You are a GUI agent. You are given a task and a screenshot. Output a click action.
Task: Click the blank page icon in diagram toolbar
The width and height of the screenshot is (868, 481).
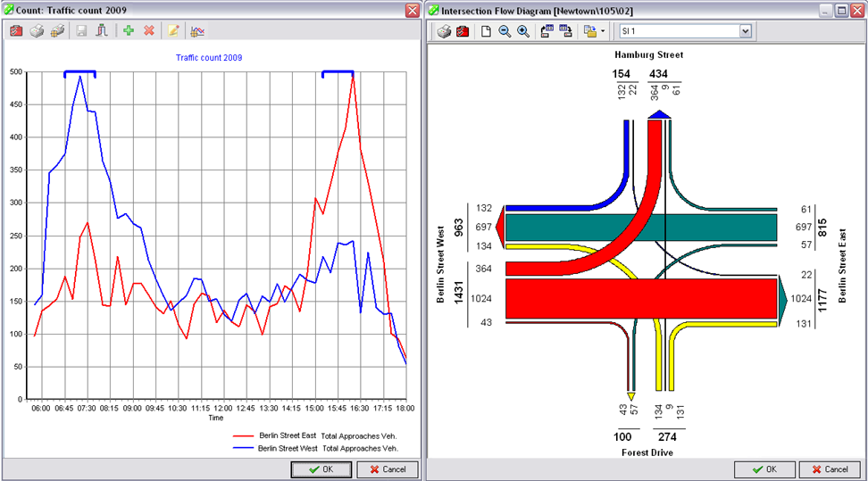pos(487,31)
